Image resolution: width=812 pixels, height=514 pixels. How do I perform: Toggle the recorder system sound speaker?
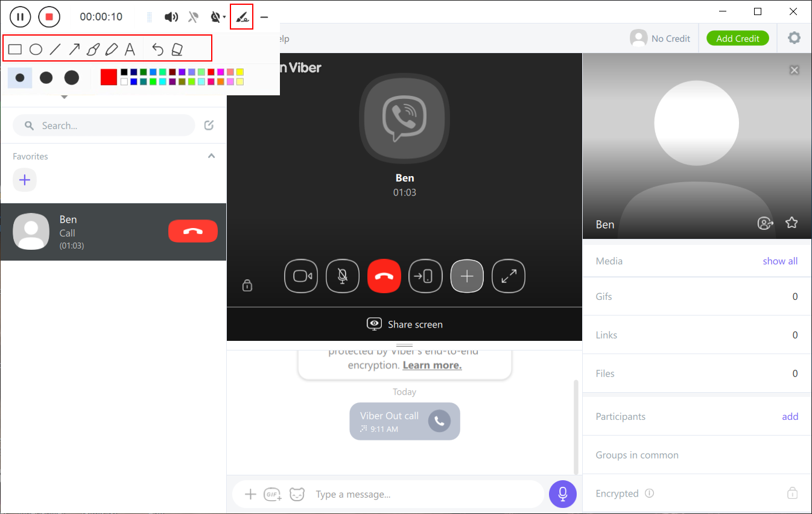(171, 17)
